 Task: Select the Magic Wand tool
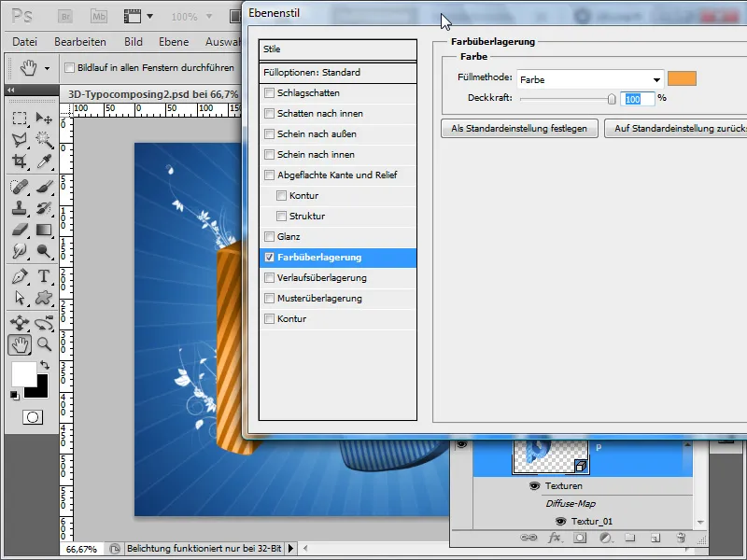click(44, 139)
